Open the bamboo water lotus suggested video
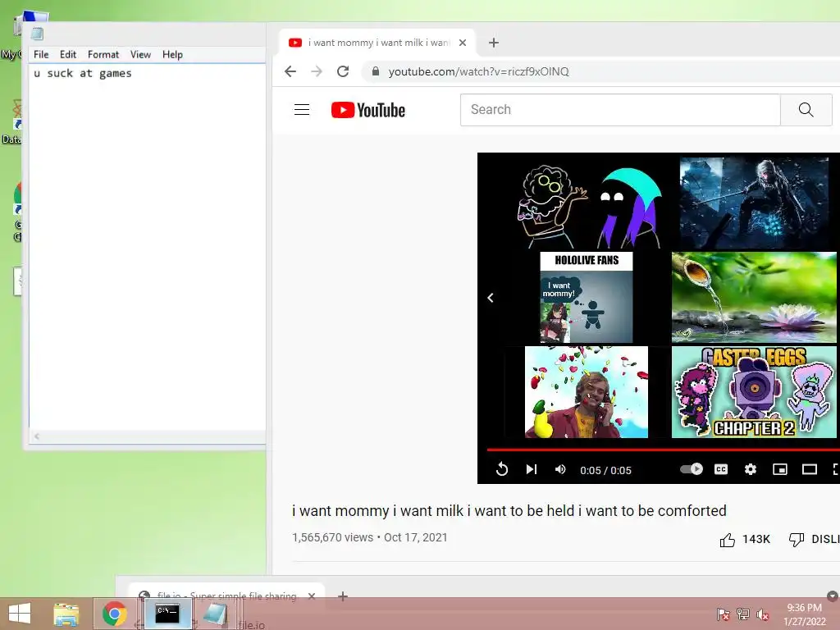 click(x=754, y=297)
